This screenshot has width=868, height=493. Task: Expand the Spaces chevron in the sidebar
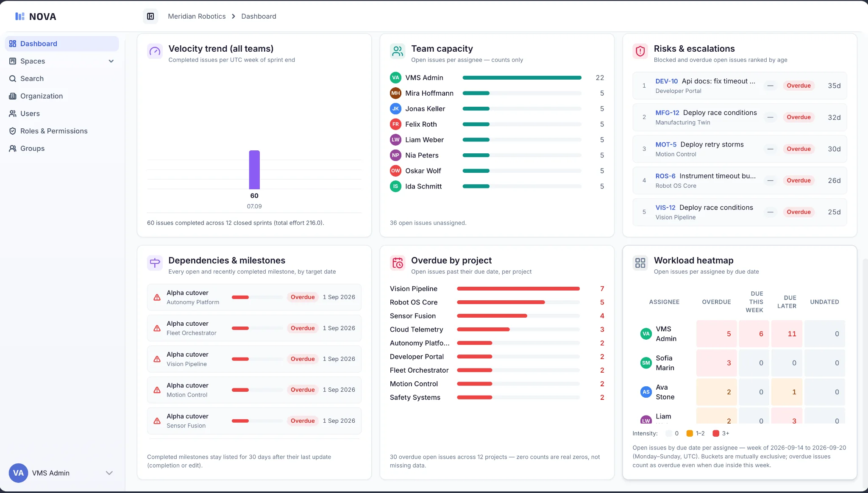[x=111, y=61]
